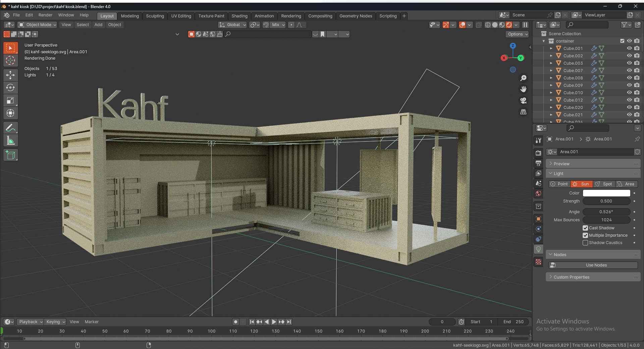
Task: Click the Strength value slider
Action: [x=606, y=201]
